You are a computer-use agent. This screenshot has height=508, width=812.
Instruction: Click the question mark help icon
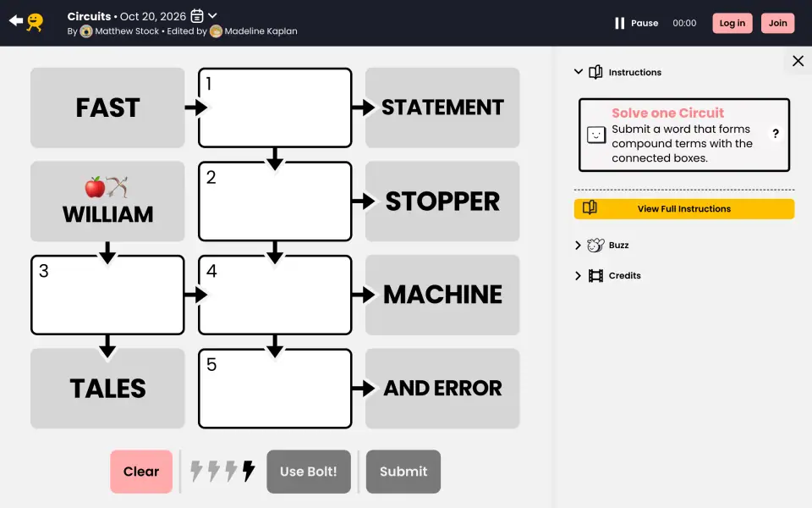776,134
